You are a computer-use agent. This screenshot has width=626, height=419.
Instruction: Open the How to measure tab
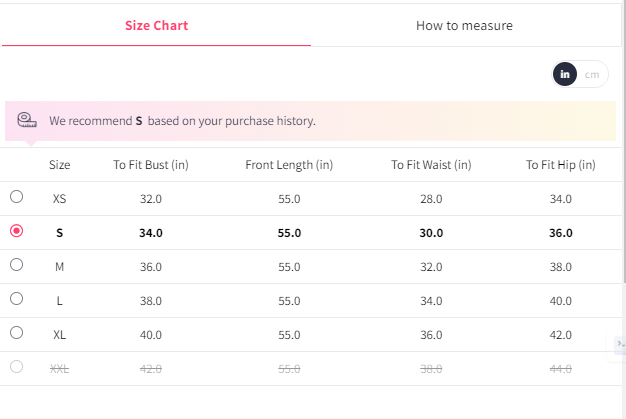(464, 25)
